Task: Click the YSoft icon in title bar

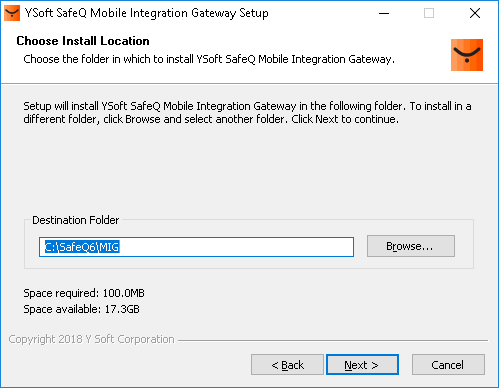Action: point(12,13)
